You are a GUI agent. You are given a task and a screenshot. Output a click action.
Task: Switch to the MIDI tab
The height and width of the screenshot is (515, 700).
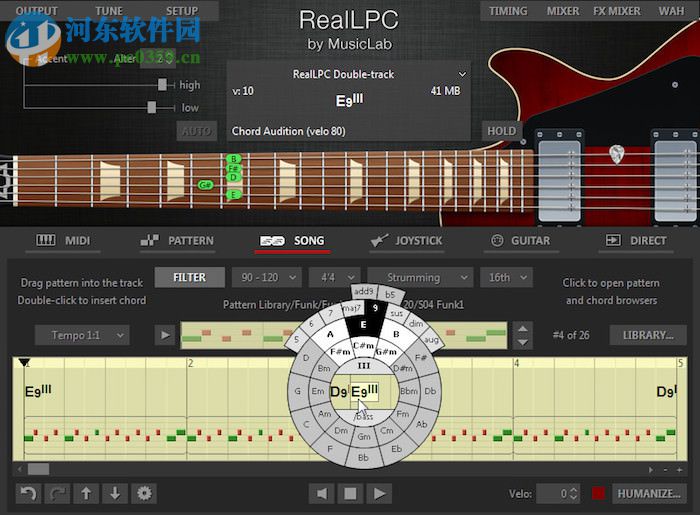click(x=63, y=241)
